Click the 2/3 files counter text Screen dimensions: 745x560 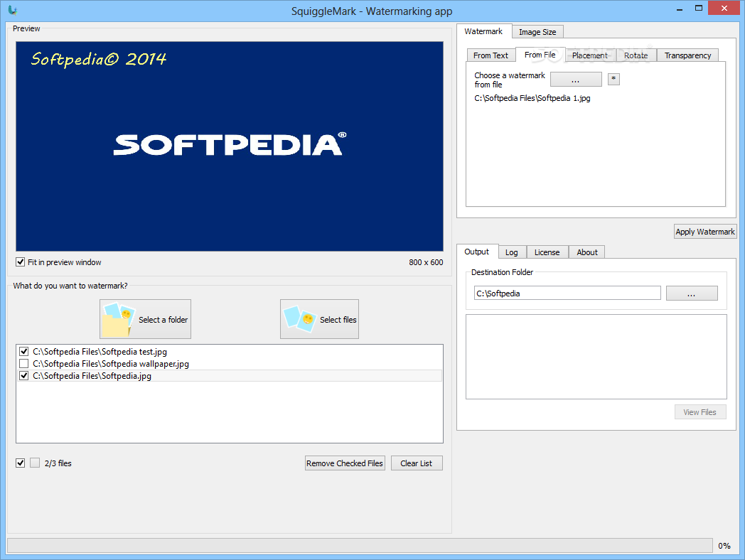tap(58, 463)
